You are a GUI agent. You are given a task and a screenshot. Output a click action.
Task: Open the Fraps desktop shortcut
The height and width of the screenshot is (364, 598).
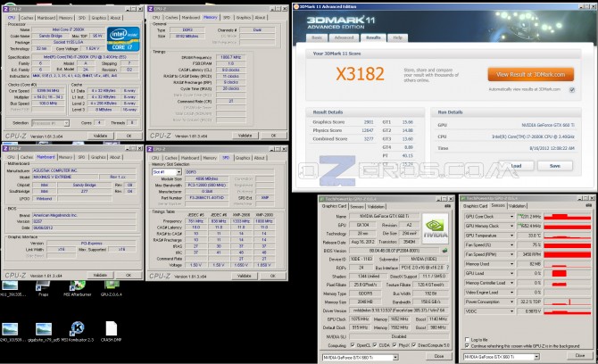pyautogui.click(x=43, y=288)
